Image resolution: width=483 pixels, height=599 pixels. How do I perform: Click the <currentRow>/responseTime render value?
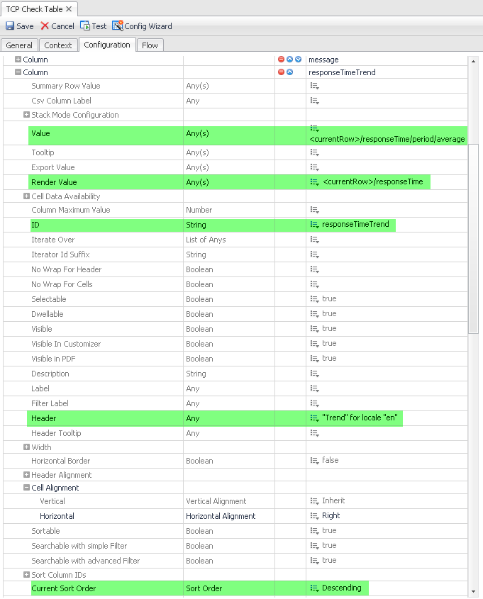click(373, 182)
